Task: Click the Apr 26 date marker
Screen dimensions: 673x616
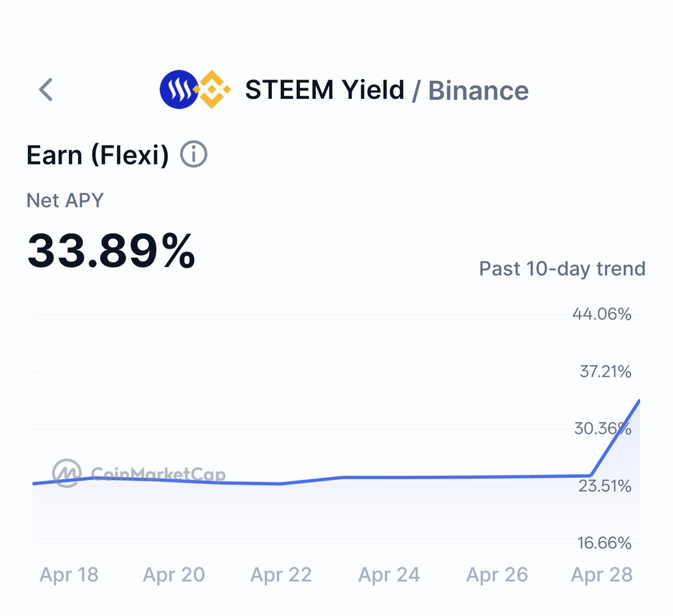Action: coord(497,574)
